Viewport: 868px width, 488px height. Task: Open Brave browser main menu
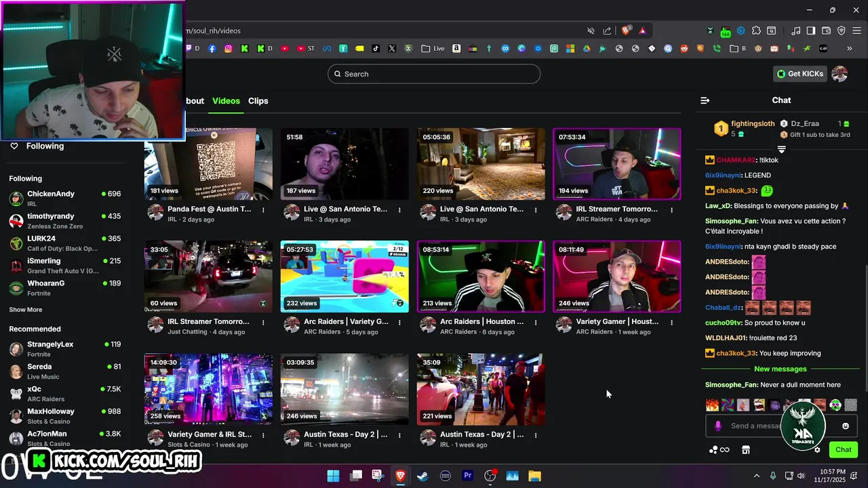856,30
